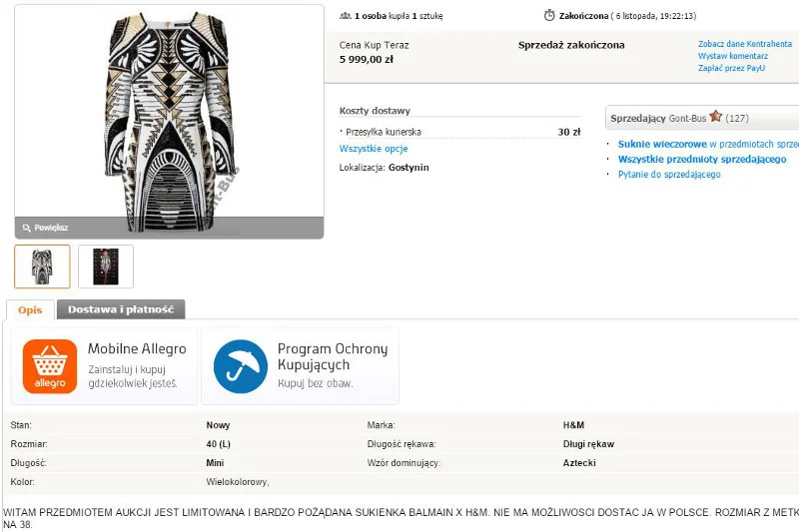This screenshot has height=532, width=799.
Task: Click the seller rating star icon
Action: click(x=716, y=117)
